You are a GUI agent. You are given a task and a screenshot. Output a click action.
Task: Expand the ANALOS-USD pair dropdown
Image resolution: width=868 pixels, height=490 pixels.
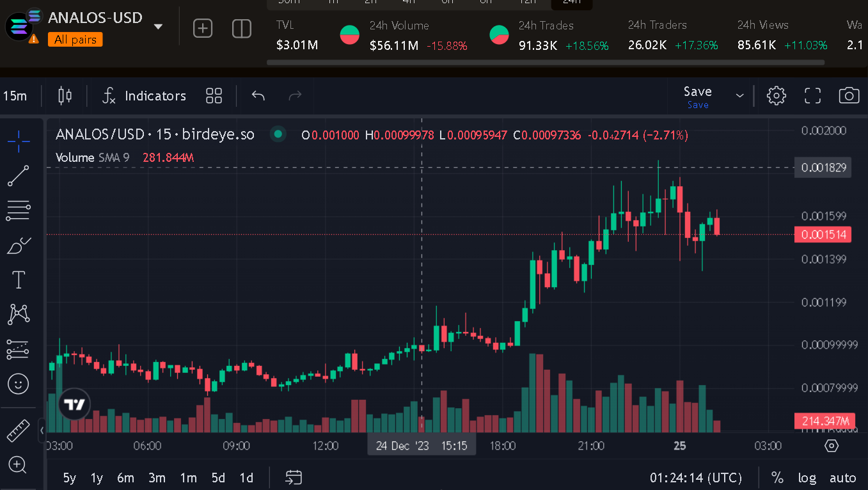(158, 27)
